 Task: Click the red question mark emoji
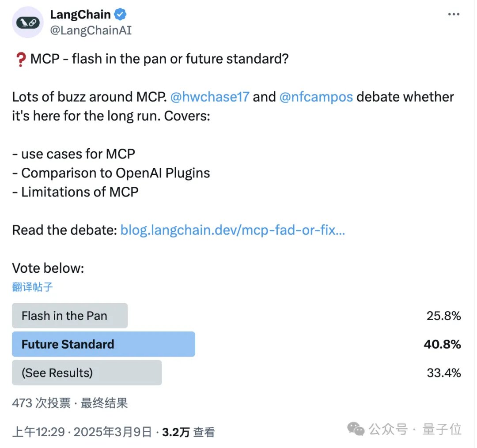[20, 60]
